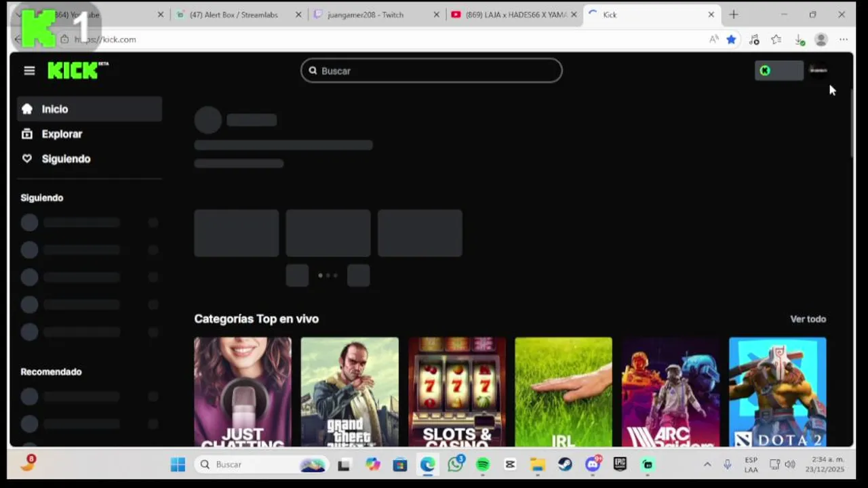Open a new browser tab

(x=734, y=14)
